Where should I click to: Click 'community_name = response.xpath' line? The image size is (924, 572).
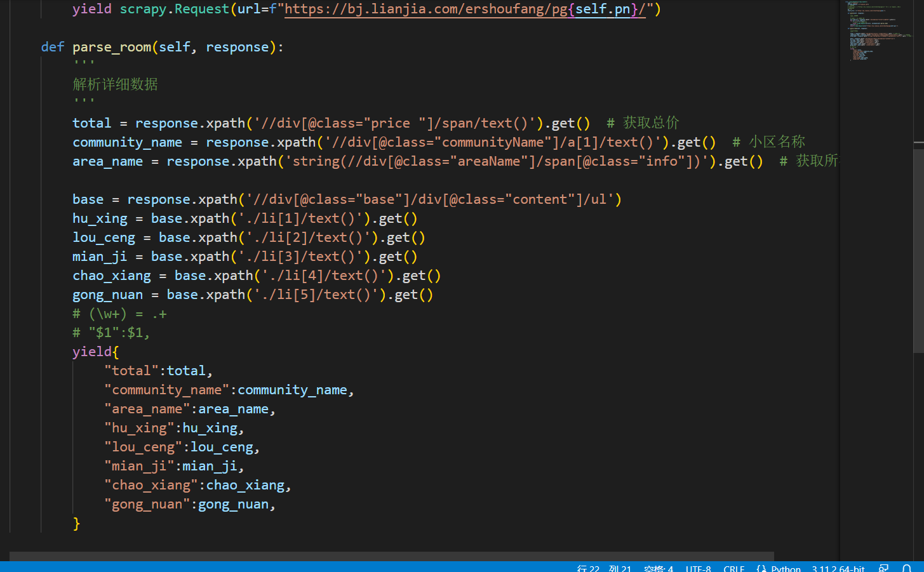click(x=394, y=142)
